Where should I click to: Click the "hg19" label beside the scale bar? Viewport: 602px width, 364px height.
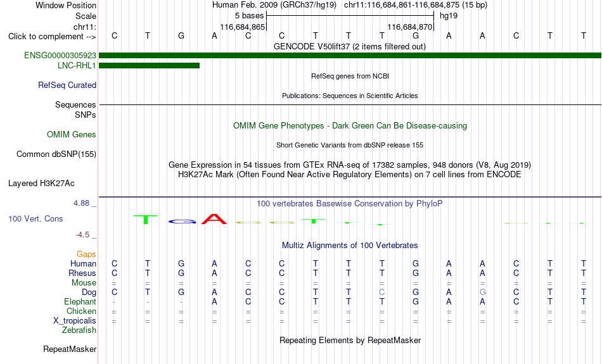449,16
